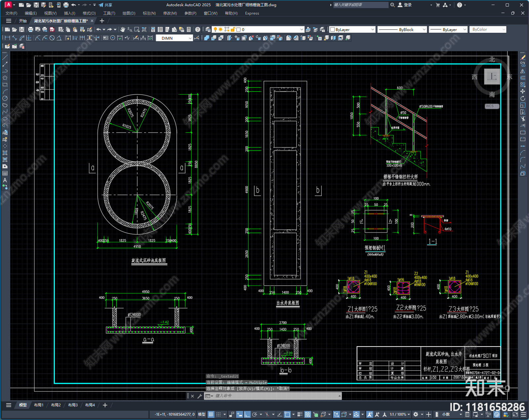This screenshot has width=529, height=420.
Task: Click the Center Mark tool icon
Action: [112, 38]
